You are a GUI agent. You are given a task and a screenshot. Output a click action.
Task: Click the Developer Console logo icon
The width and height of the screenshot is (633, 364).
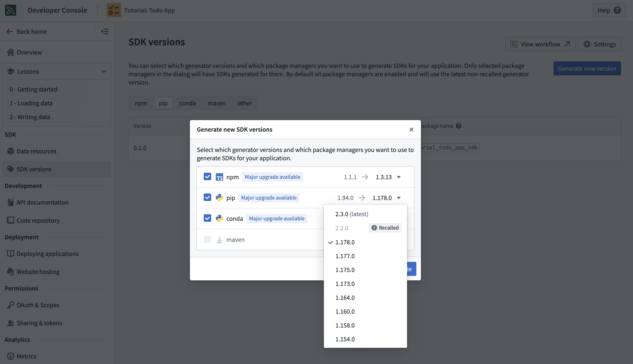point(10,10)
